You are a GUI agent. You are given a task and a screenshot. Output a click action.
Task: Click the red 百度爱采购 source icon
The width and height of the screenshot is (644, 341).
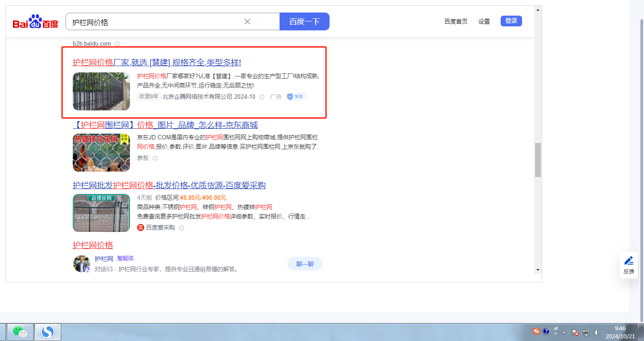[141, 228]
